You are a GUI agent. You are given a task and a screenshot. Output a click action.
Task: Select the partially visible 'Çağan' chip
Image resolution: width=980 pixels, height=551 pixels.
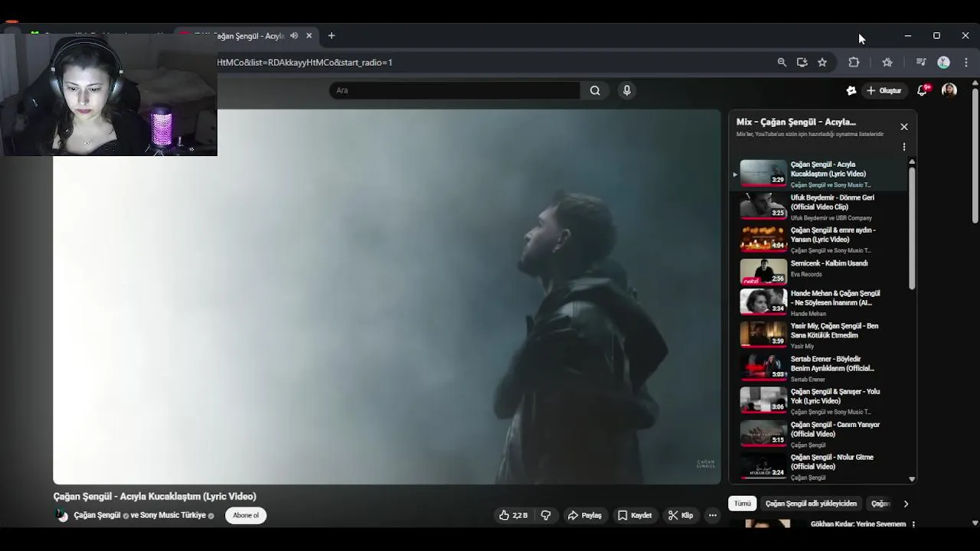click(x=880, y=504)
